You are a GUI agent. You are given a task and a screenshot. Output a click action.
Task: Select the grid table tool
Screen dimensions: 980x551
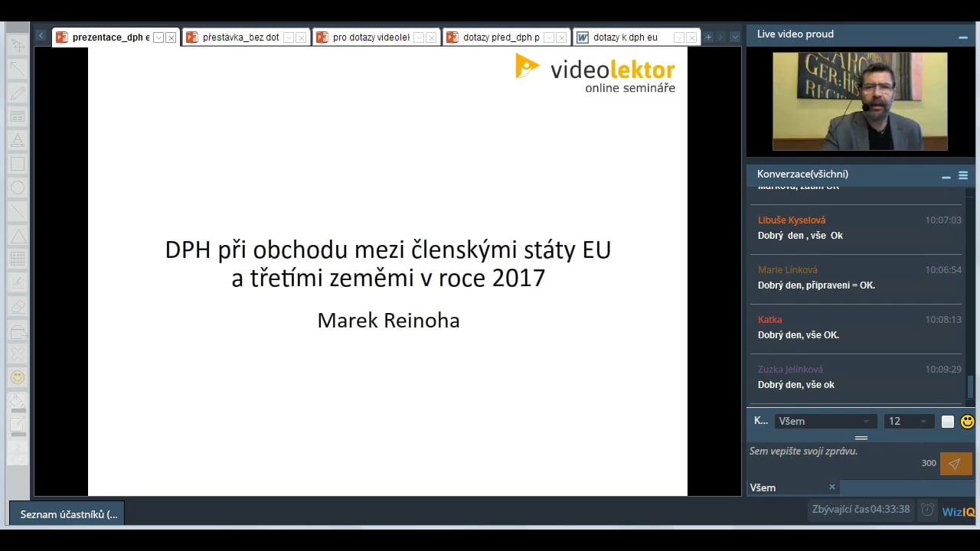click(17, 259)
